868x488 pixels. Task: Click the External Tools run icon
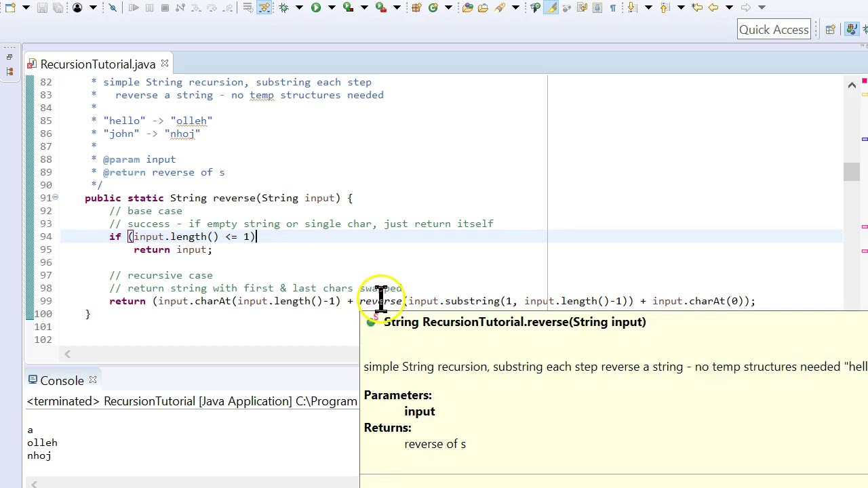coord(380,7)
